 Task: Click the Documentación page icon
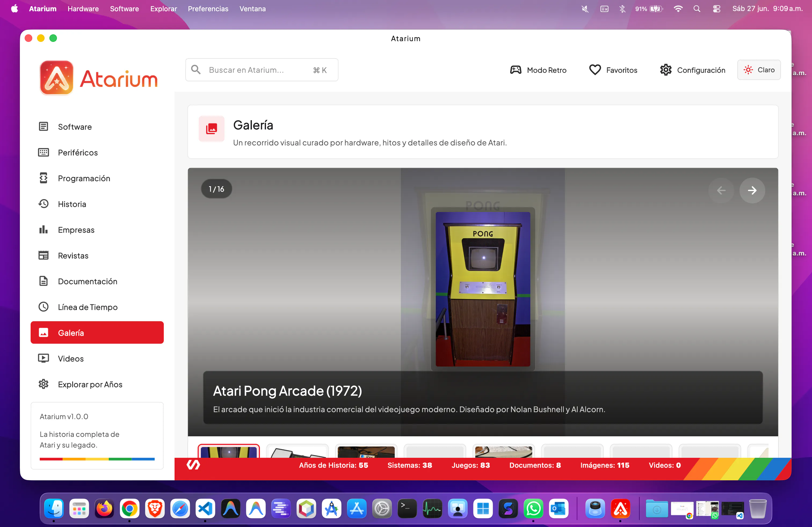[x=43, y=281]
